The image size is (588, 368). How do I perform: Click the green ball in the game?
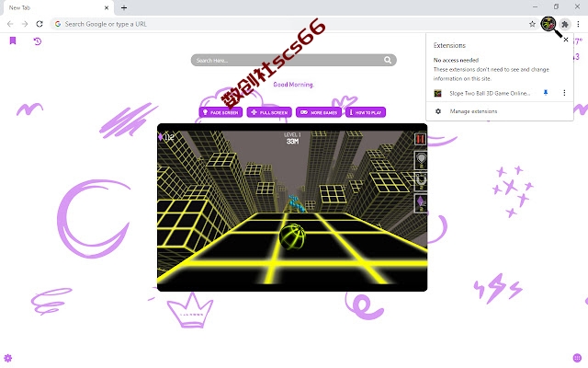292,236
